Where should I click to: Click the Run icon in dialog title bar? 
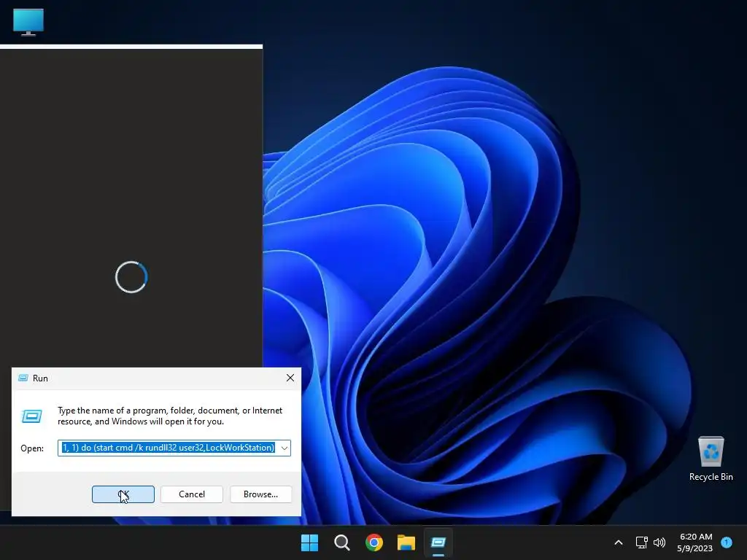point(23,378)
